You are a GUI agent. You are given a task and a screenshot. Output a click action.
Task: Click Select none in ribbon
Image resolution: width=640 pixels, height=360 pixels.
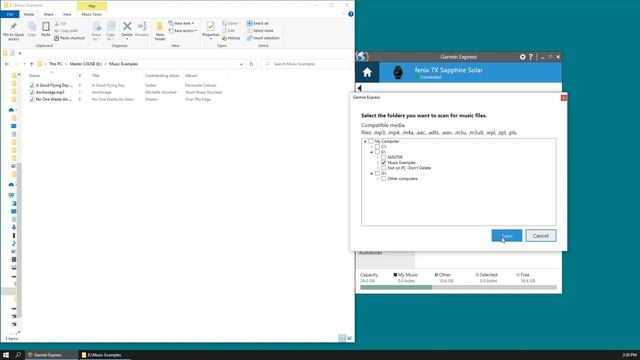point(260,31)
